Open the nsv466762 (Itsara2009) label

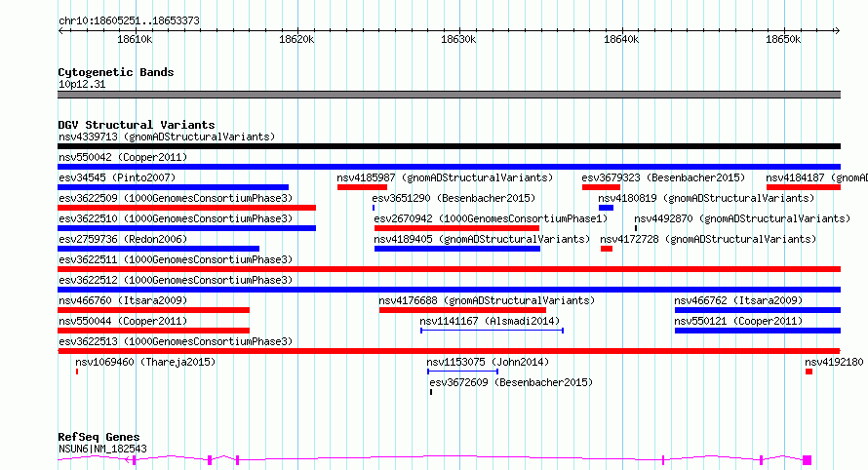[x=738, y=300]
